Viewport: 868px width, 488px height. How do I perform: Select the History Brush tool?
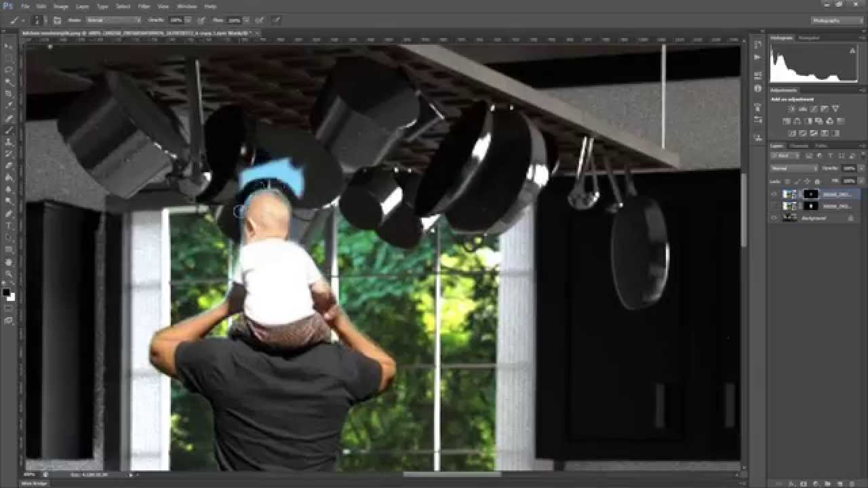[9, 154]
